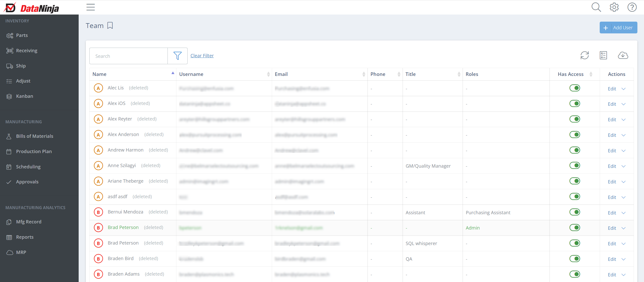
Task: Open the settings gear icon
Action: pos(614,7)
